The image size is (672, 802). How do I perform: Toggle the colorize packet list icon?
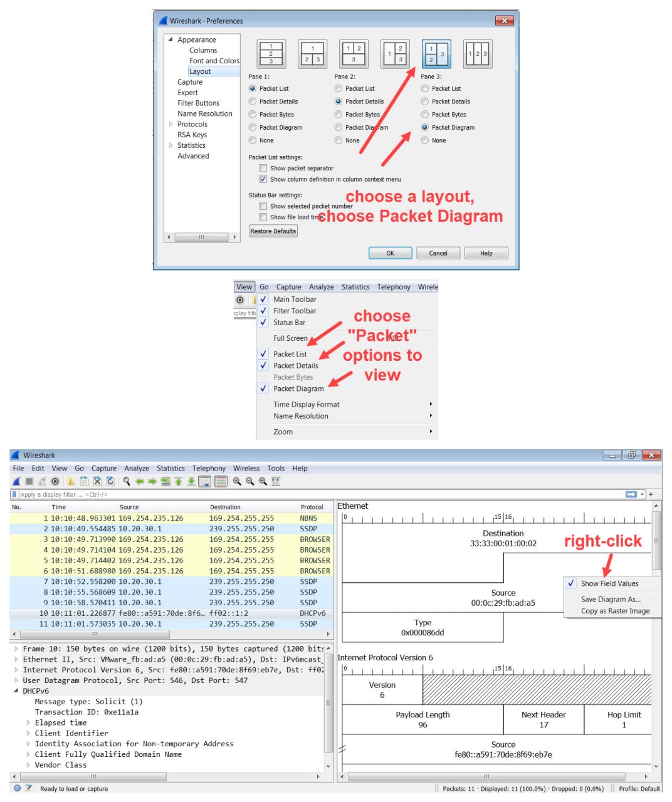click(221, 481)
